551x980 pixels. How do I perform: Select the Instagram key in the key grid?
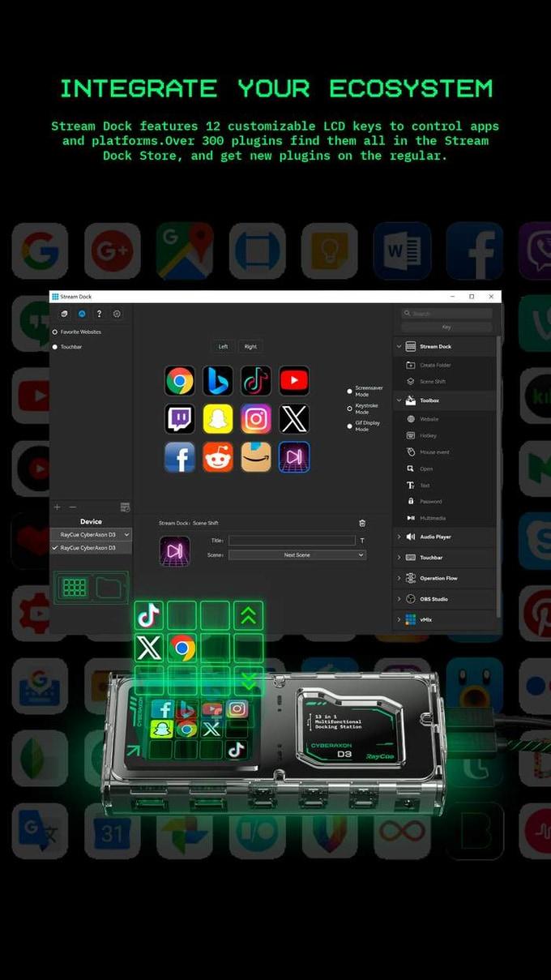pyautogui.click(x=255, y=418)
